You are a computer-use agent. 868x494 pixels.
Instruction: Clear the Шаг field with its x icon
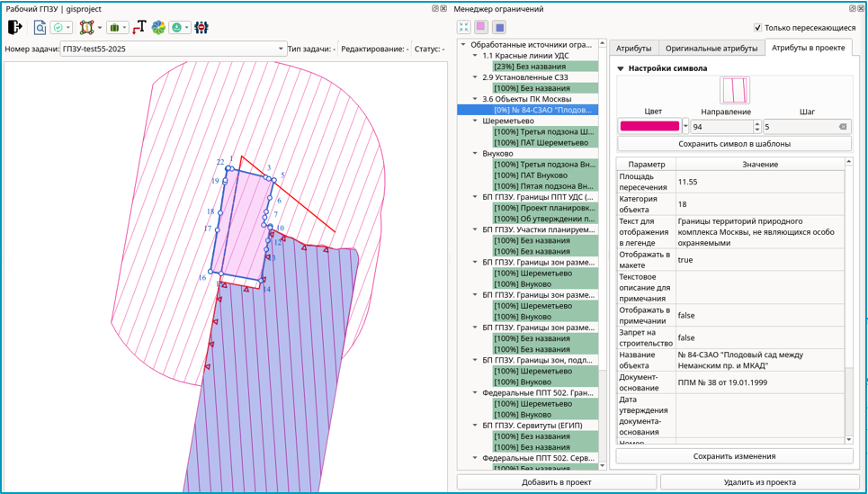point(843,127)
